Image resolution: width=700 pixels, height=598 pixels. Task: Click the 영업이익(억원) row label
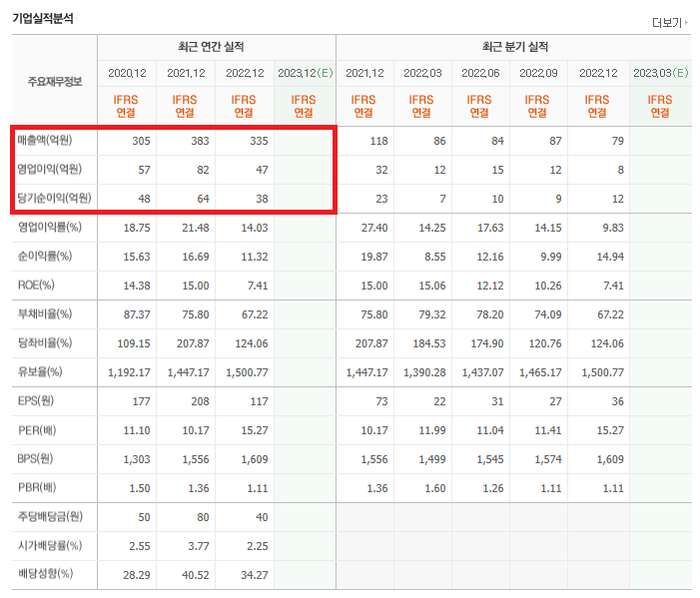(50, 170)
